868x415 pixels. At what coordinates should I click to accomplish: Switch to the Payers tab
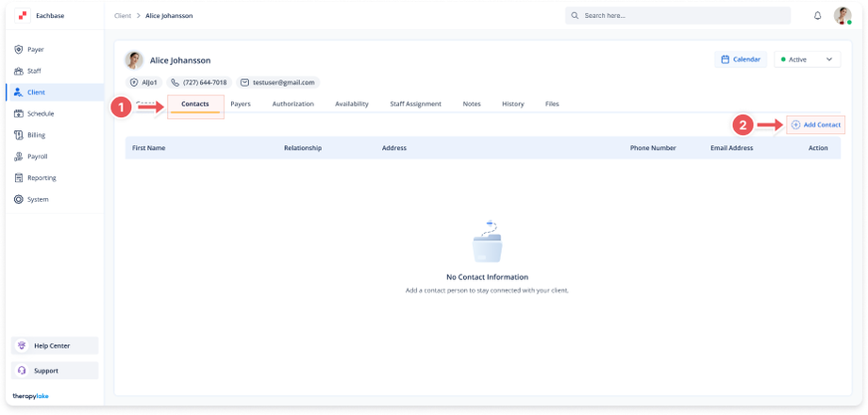[x=241, y=104]
